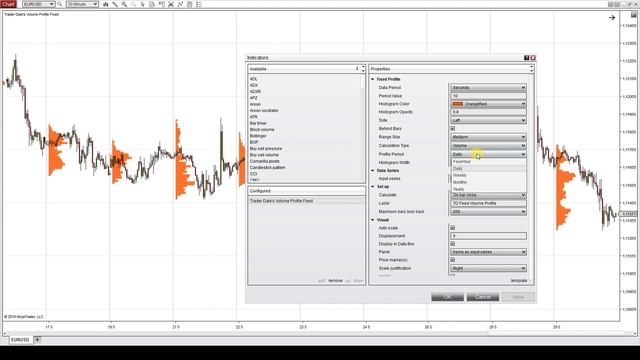640x360 pixels.
Task: Open the EURUSD instrument dropdown
Action: click(38, 4)
